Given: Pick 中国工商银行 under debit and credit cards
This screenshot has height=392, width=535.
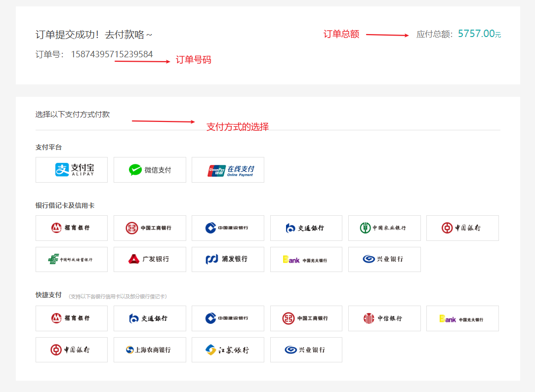Looking at the screenshot, I should [150, 228].
